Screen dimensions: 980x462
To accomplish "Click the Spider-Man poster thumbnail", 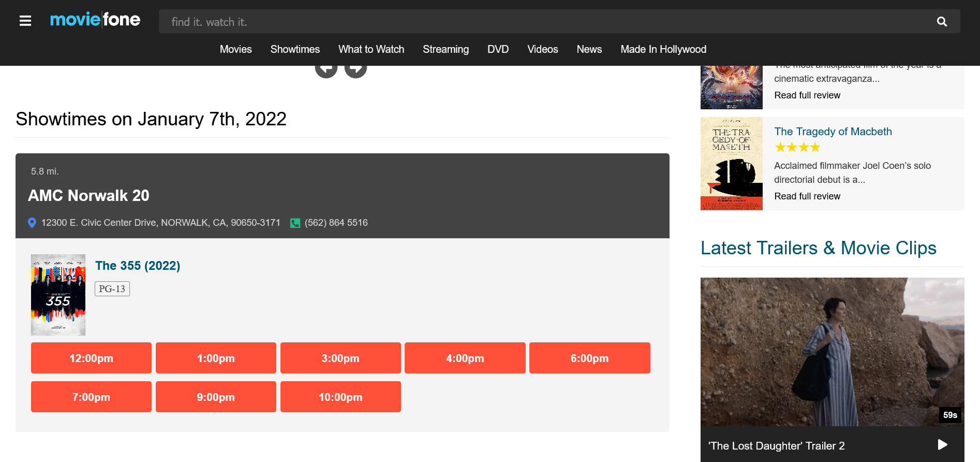I will pyautogui.click(x=731, y=88).
